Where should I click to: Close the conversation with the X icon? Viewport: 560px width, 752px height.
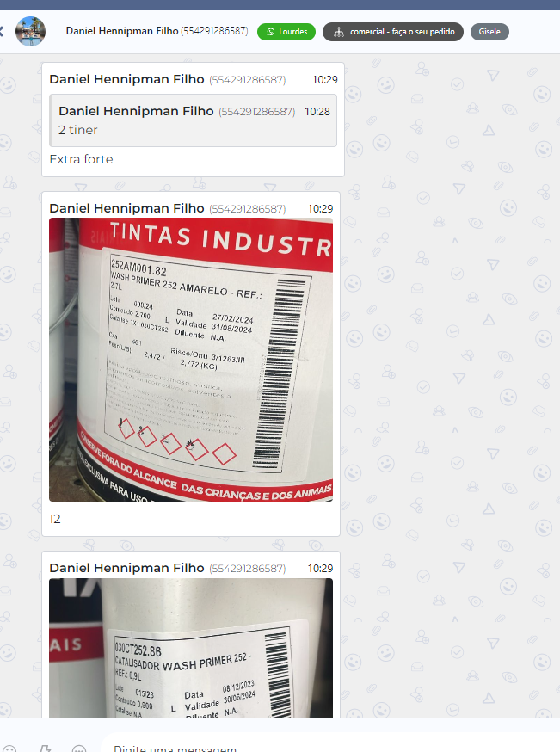tap(1, 32)
